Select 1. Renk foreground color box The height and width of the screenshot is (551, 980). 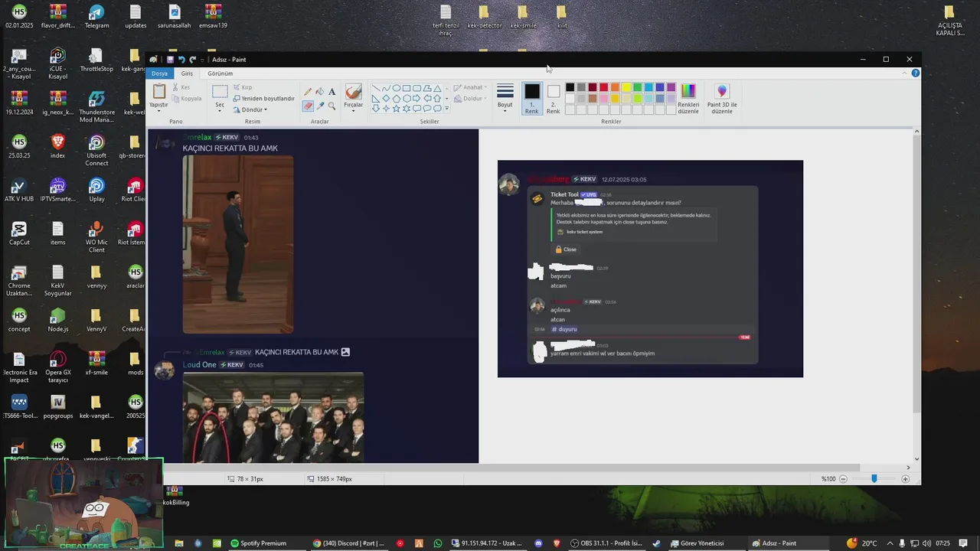[x=531, y=98]
